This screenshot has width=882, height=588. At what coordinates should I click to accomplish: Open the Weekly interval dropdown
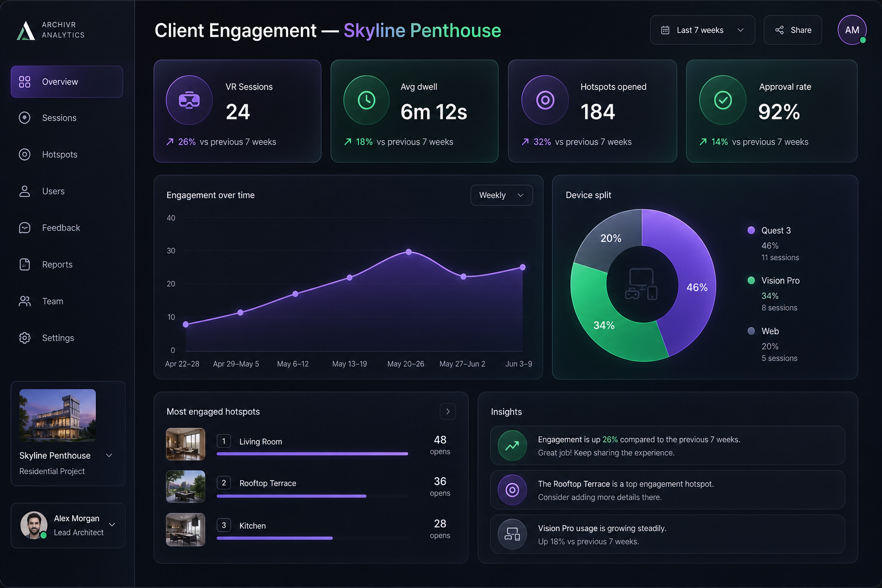click(501, 195)
